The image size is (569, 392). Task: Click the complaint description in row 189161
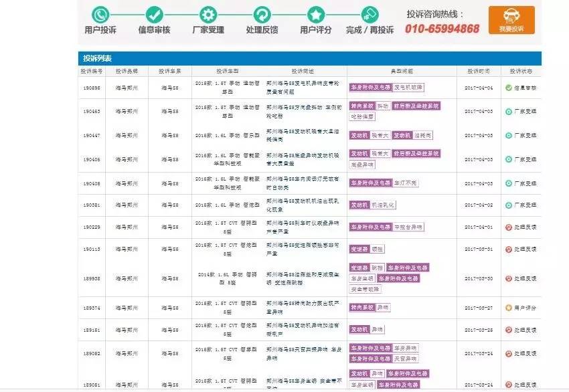click(x=303, y=330)
